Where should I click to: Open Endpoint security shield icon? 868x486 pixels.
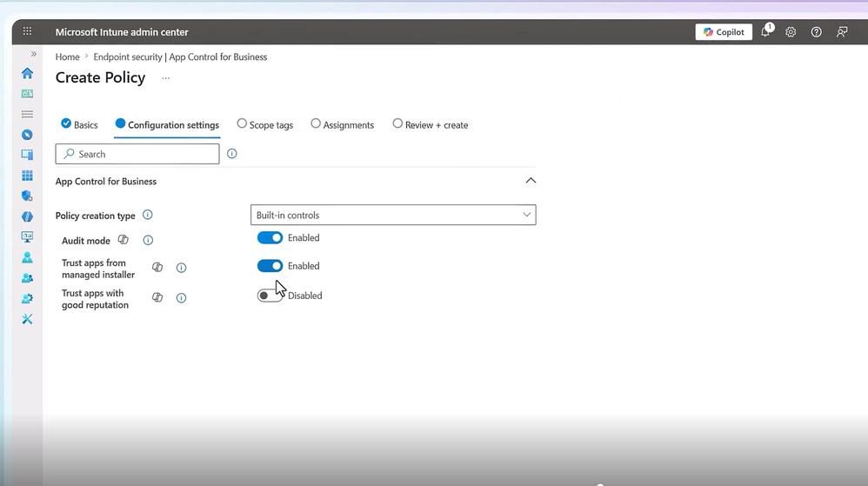coord(27,196)
